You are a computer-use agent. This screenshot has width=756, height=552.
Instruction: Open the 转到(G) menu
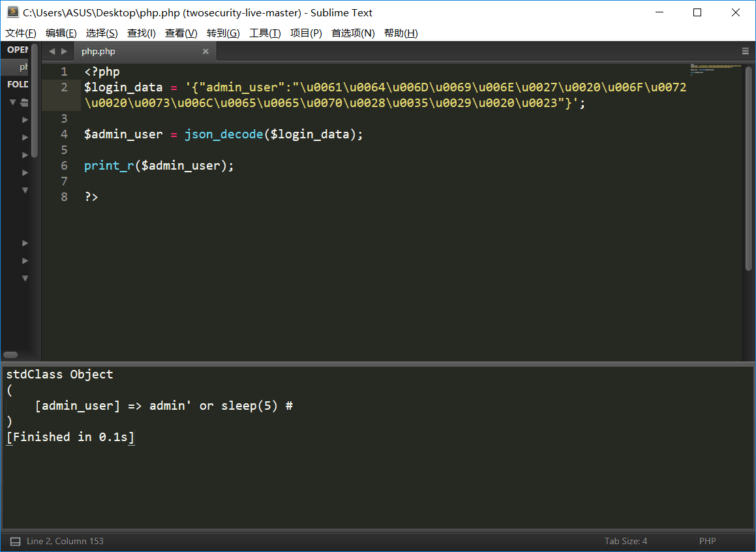pos(223,33)
